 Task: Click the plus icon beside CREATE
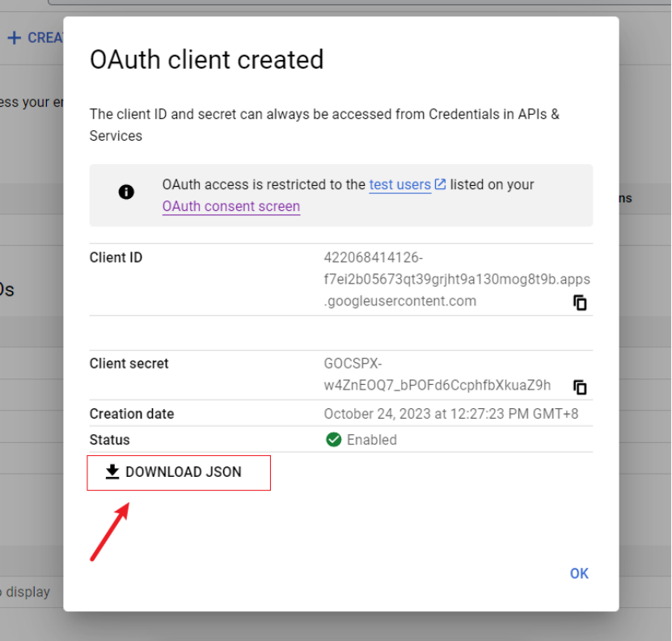[14, 38]
